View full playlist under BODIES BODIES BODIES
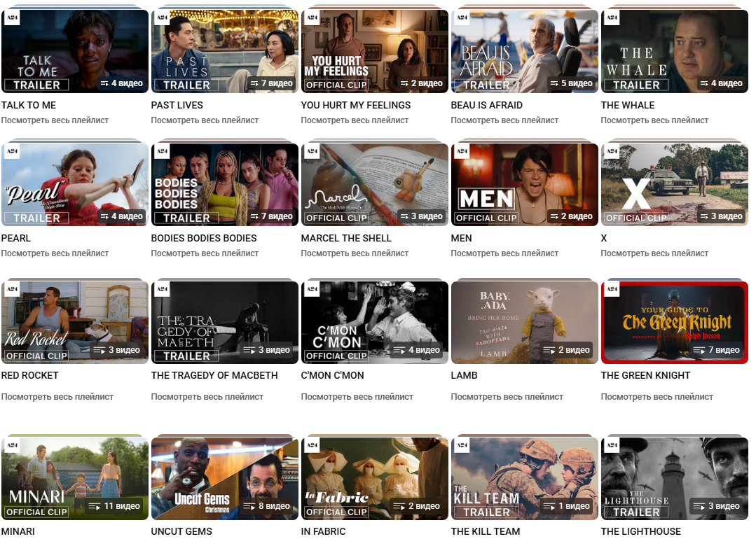This screenshot has height=539, width=756. 205,253
